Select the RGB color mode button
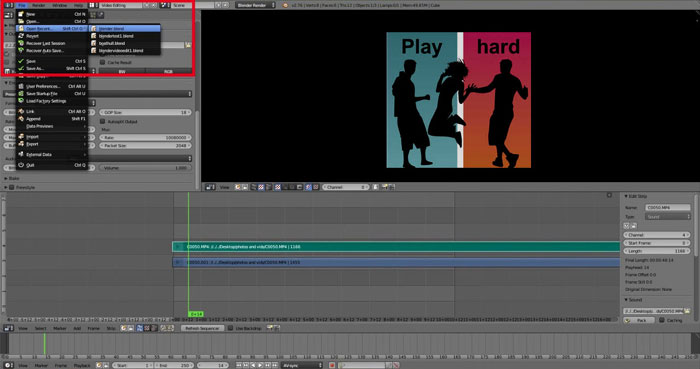Screen dimensions: 700x369 tap(168, 71)
